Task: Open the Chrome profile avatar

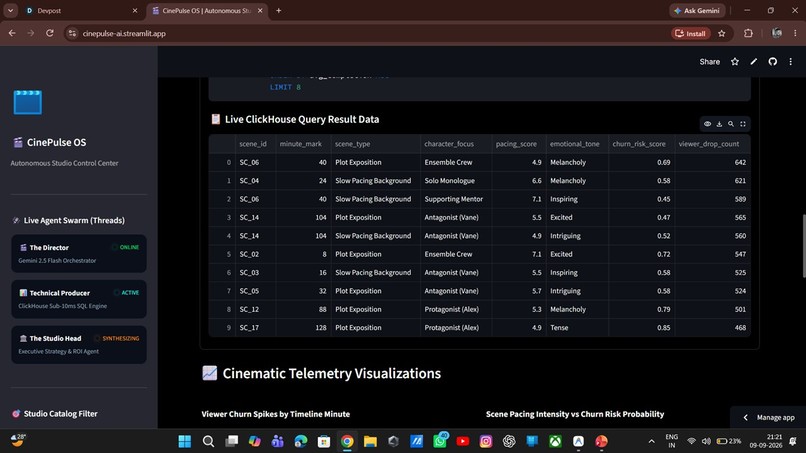Action: coord(777,33)
